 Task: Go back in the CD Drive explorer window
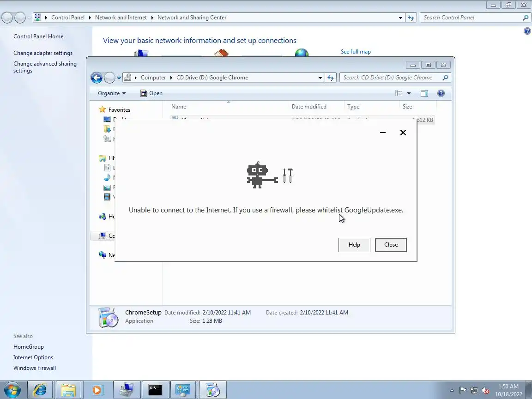(97, 78)
